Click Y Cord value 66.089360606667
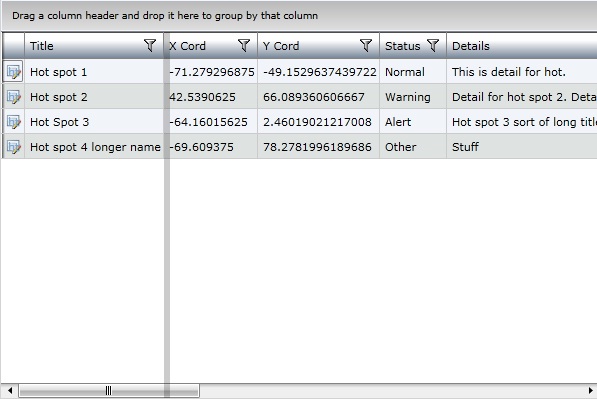The image size is (597, 399). pyautogui.click(x=319, y=97)
